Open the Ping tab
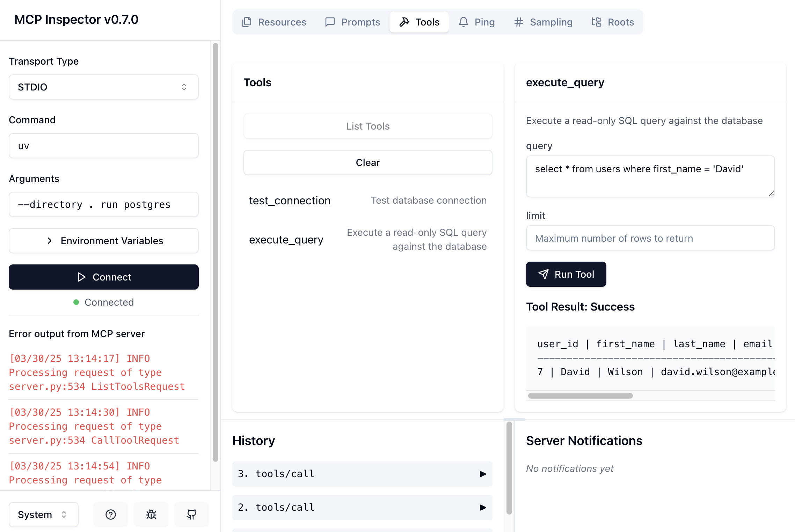The image size is (795, 532). pyautogui.click(x=477, y=22)
